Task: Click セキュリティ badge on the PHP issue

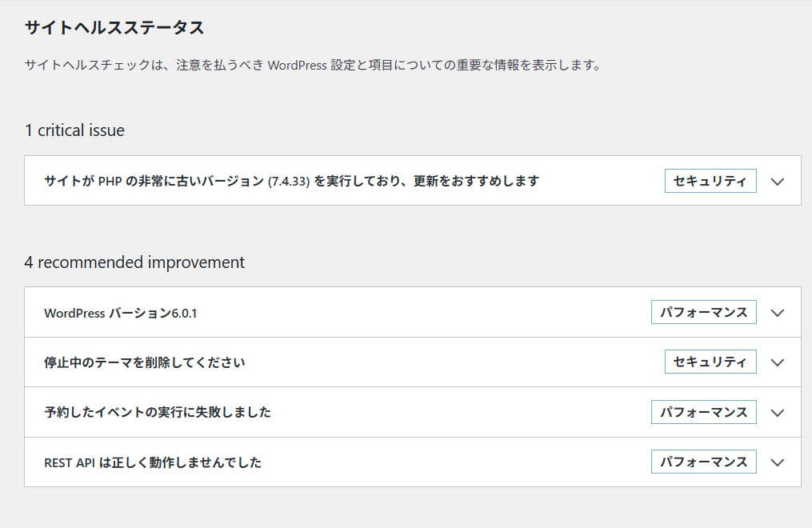Action: [x=710, y=181]
